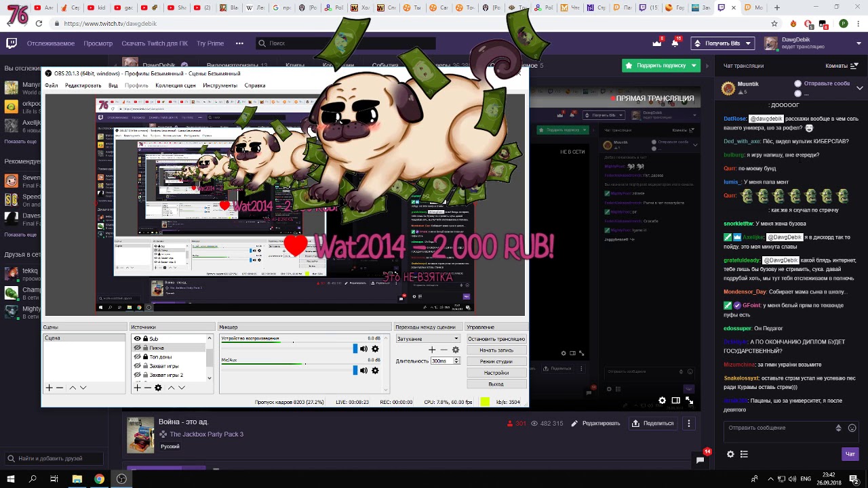Open the three-dots more menu in Twitch nav
This screenshot has width=868, height=488.
(x=239, y=43)
